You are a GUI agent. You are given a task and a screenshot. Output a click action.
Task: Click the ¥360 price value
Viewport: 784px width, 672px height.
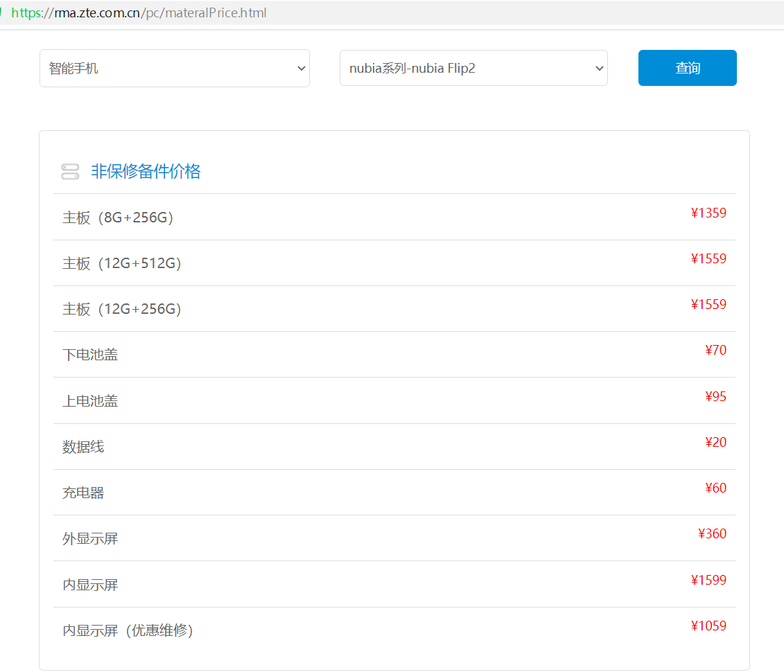(712, 534)
